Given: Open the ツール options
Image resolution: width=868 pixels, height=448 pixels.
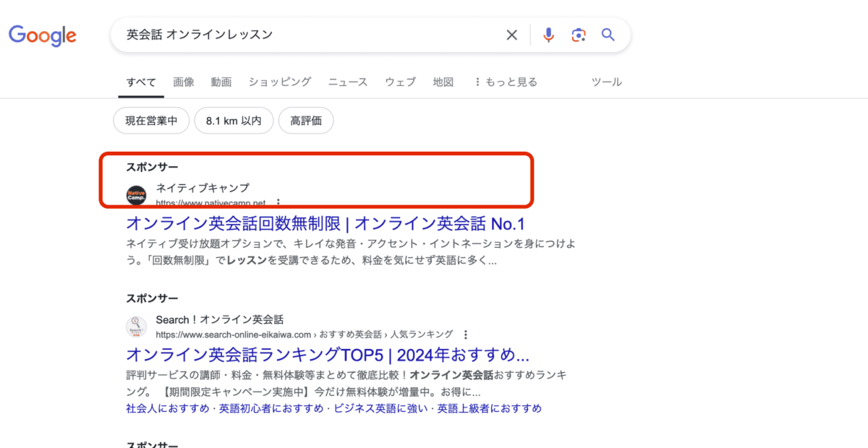Looking at the screenshot, I should [606, 82].
